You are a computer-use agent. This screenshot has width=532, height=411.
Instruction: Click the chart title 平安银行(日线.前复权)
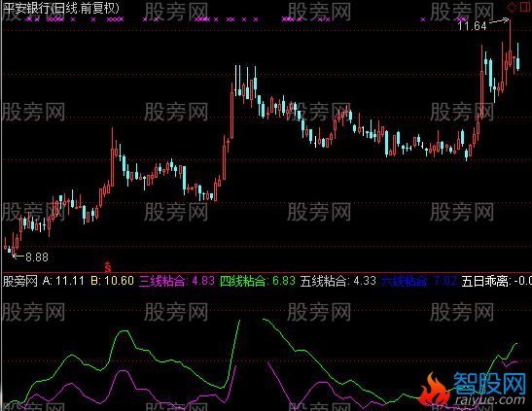[x=61, y=8]
